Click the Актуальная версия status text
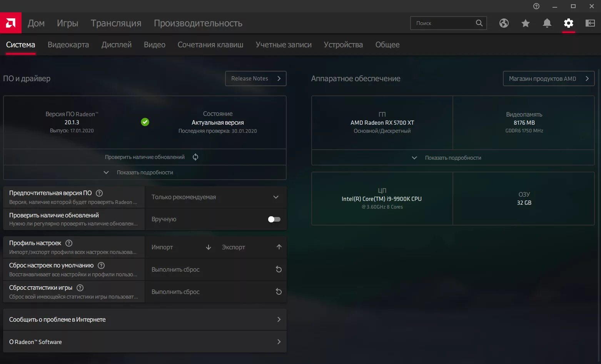This screenshot has width=601, height=364. coord(218,123)
